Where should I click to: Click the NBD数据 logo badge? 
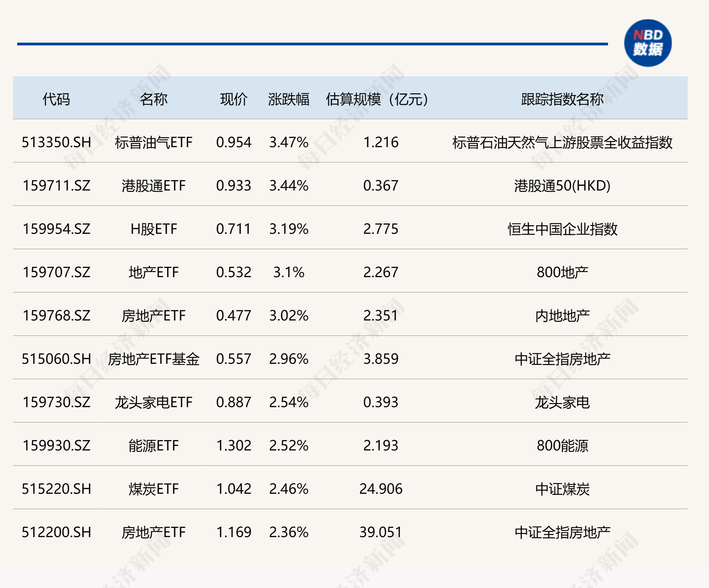[648, 43]
